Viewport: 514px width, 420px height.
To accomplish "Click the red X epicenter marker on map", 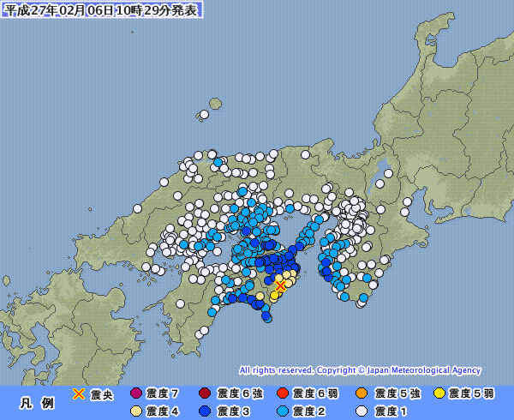I will click(281, 286).
